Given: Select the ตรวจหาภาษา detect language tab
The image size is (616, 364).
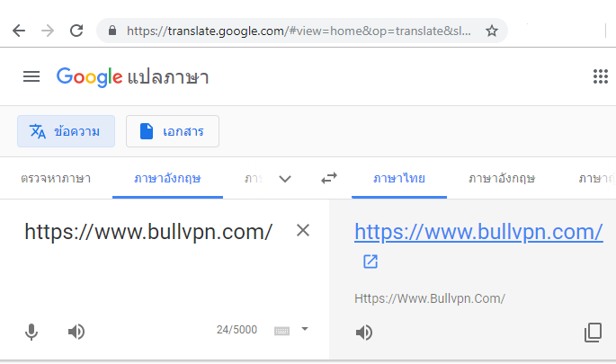Looking at the screenshot, I should (56, 179).
